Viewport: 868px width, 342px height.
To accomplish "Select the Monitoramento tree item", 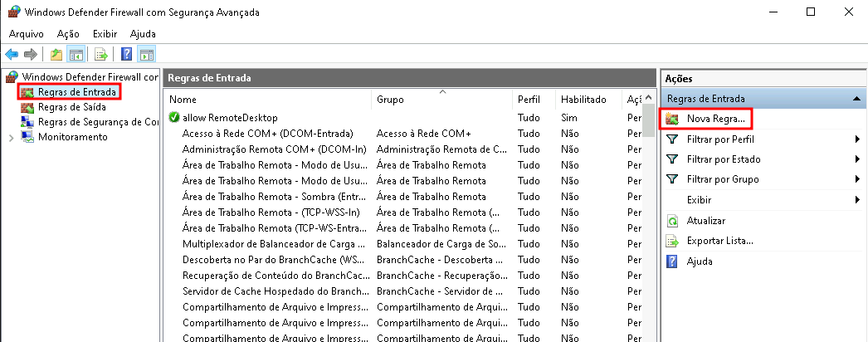I will click(x=72, y=137).
